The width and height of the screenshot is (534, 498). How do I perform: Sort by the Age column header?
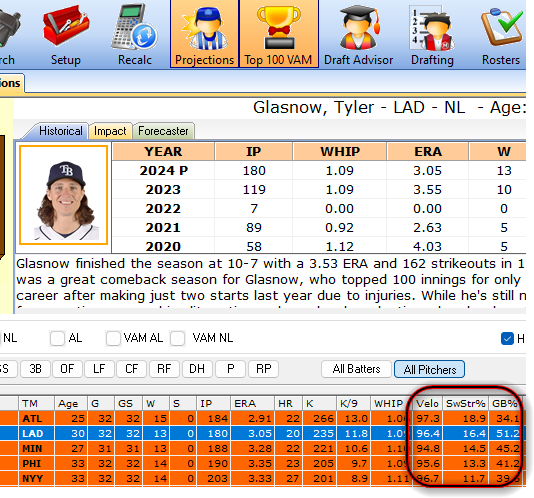click(71, 404)
